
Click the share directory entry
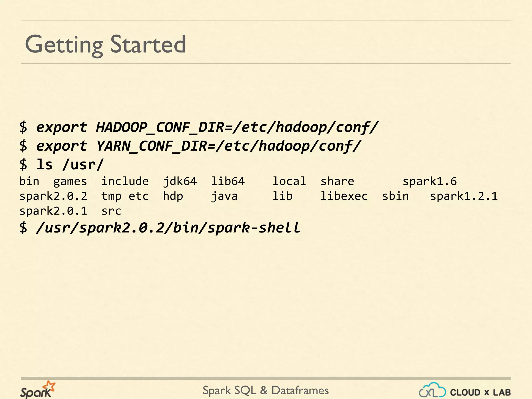pos(337,181)
